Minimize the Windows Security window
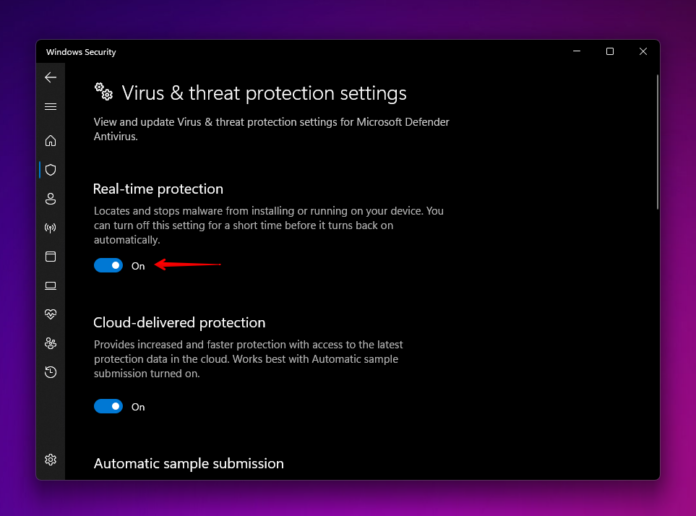The height and width of the screenshot is (516, 696). pos(578,51)
